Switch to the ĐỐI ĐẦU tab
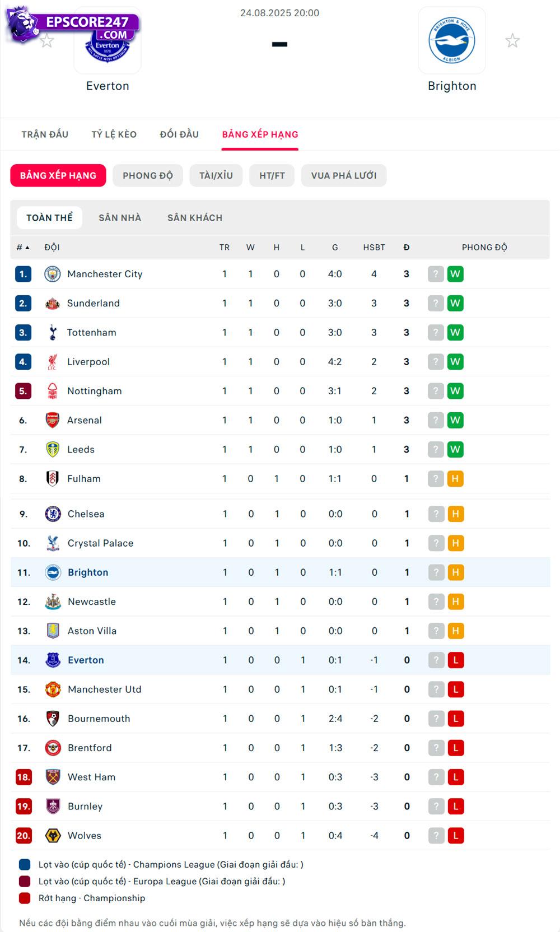Viewport: 560px width, 932px height. 179,134
